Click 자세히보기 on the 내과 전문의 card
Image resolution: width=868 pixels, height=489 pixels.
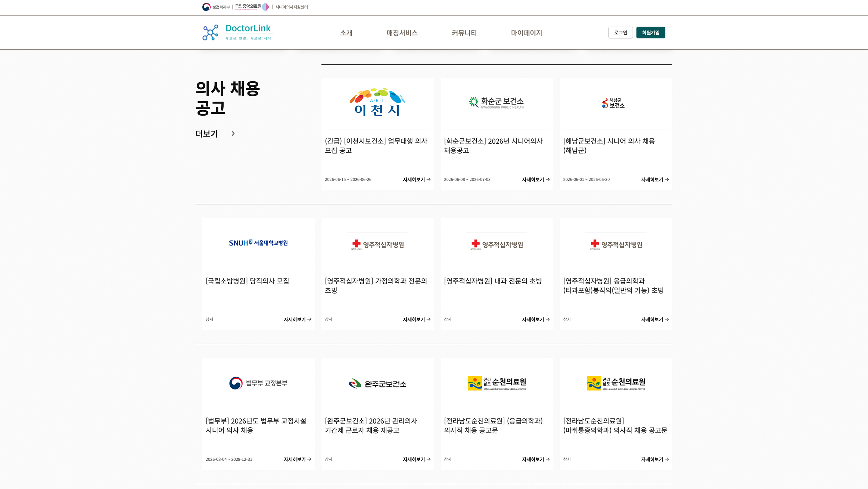click(x=535, y=319)
